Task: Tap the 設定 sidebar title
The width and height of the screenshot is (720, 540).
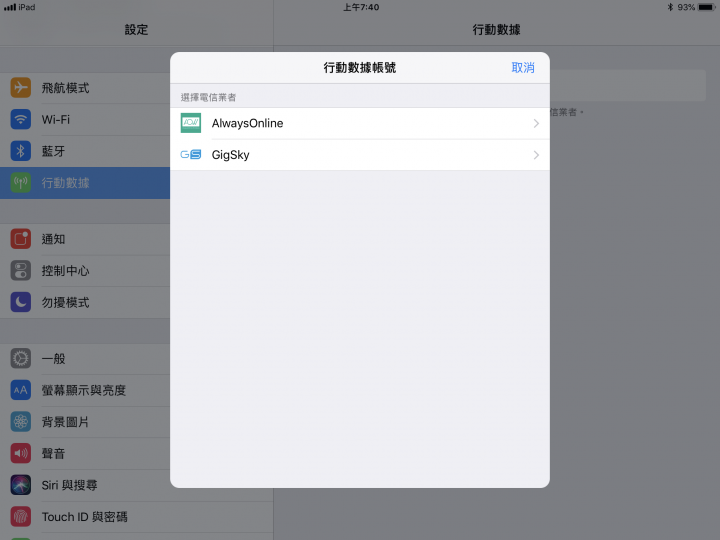Action: coord(136,30)
